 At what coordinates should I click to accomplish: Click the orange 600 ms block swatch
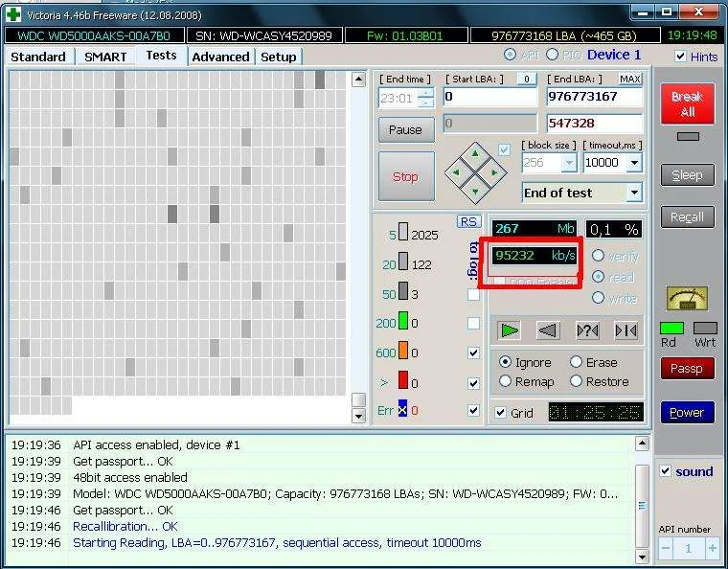403,351
